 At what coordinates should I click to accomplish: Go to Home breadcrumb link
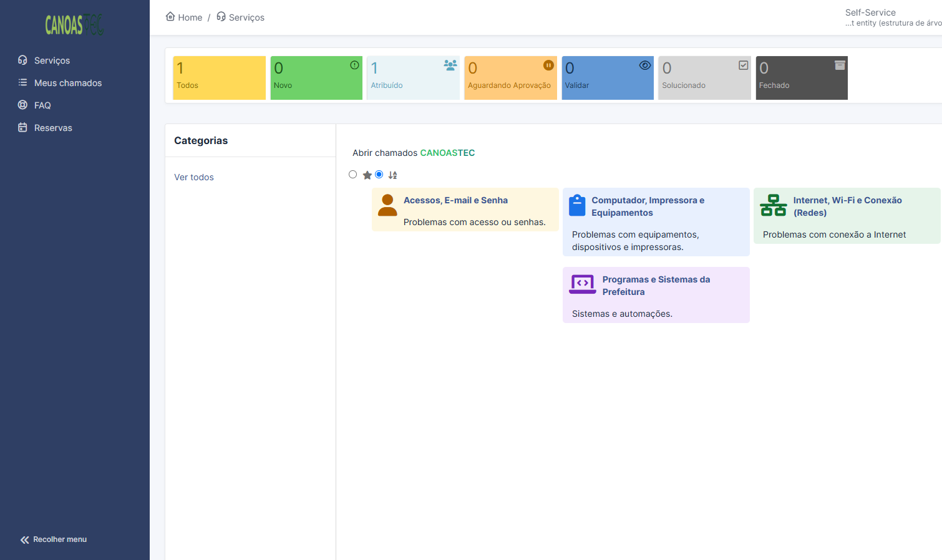point(190,17)
